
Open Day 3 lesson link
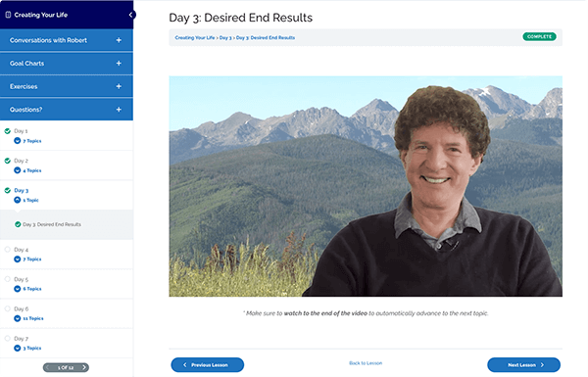coord(21,190)
